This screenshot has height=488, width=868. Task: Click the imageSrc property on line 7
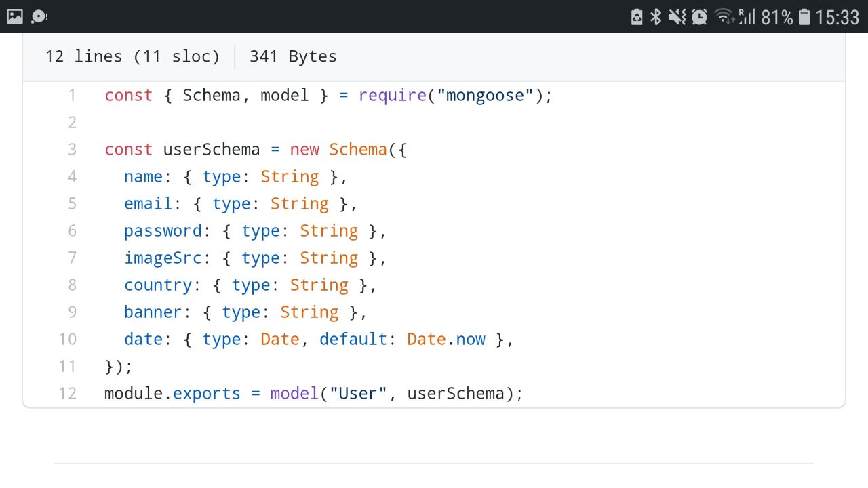pos(163,258)
